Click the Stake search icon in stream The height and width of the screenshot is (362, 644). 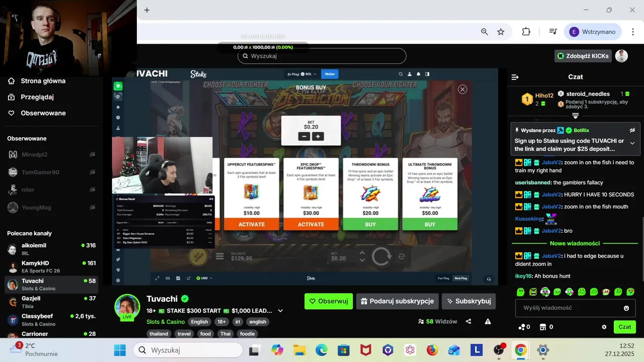(401, 74)
